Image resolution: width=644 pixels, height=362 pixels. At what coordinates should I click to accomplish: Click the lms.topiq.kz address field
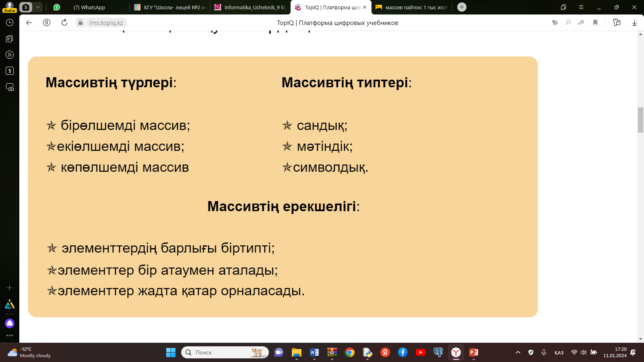click(106, 23)
